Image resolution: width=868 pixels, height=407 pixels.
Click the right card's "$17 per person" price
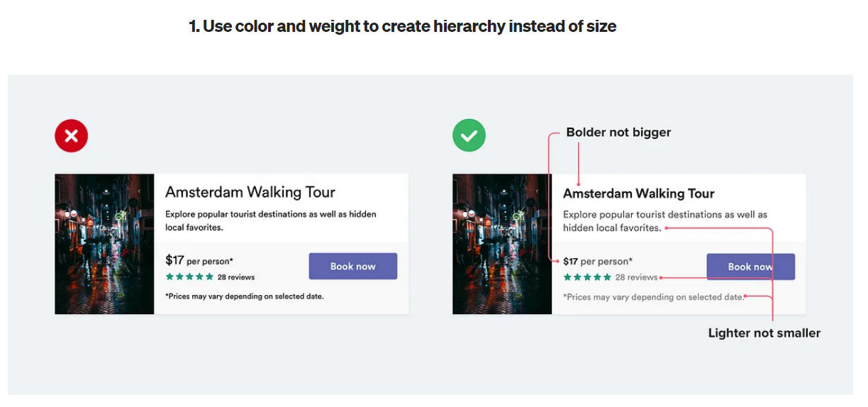click(597, 261)
